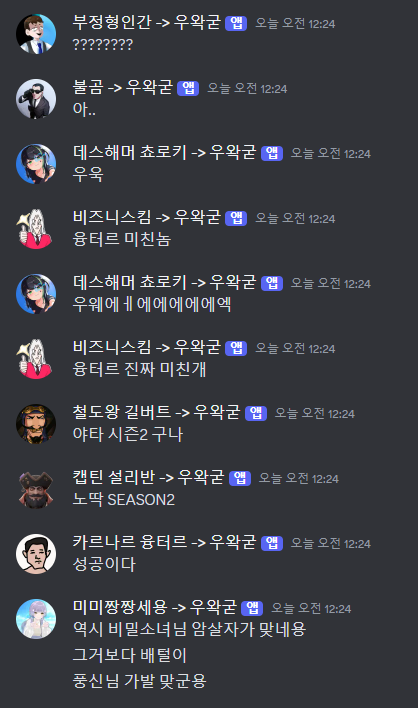
Task: Click the avatar beside the message 우욱
Action: (36, 164)
